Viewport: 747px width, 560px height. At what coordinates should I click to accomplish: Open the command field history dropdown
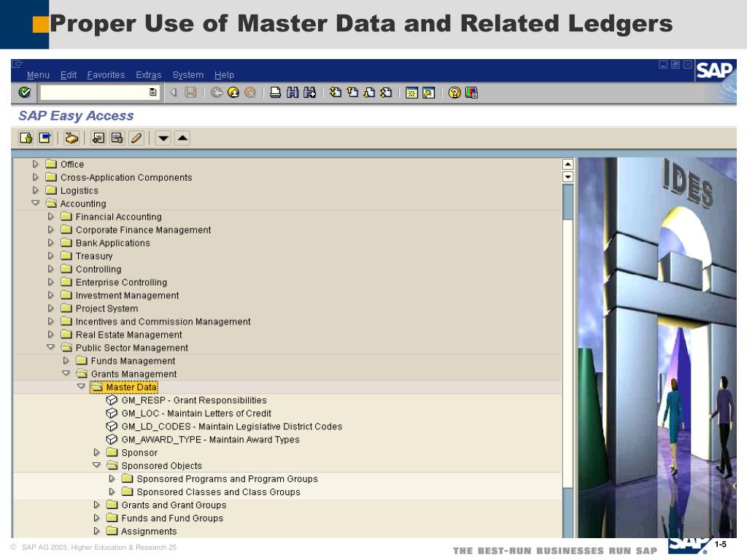point(153,93)
